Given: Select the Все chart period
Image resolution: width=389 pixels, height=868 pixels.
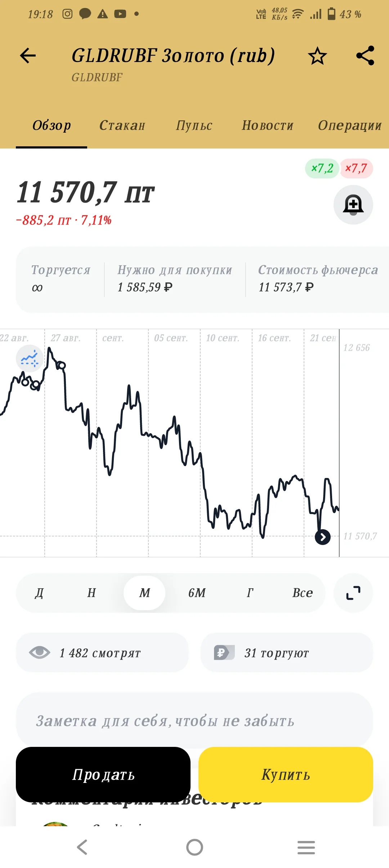Looking at the screenshot, I should 303,593.
